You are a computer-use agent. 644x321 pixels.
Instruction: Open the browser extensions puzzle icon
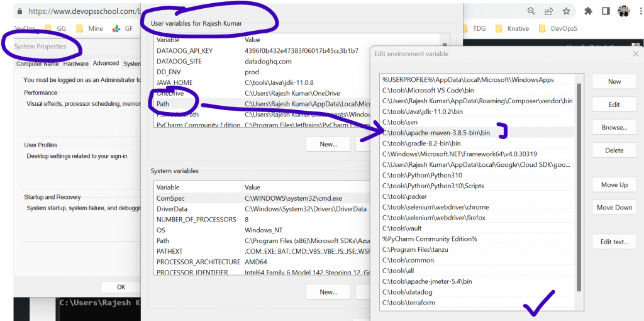(x=588, y=11)
